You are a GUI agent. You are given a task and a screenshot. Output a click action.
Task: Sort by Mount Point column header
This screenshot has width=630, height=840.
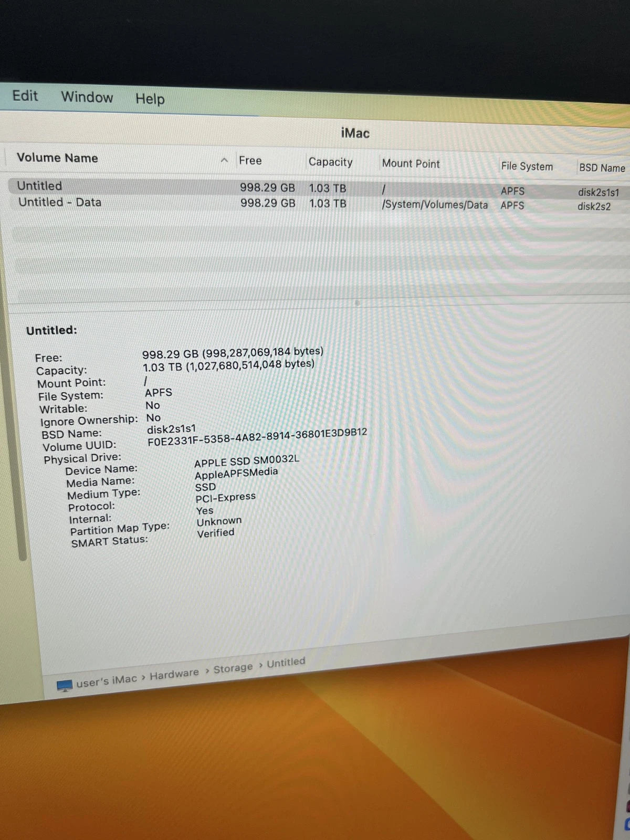tap(411, 164)
